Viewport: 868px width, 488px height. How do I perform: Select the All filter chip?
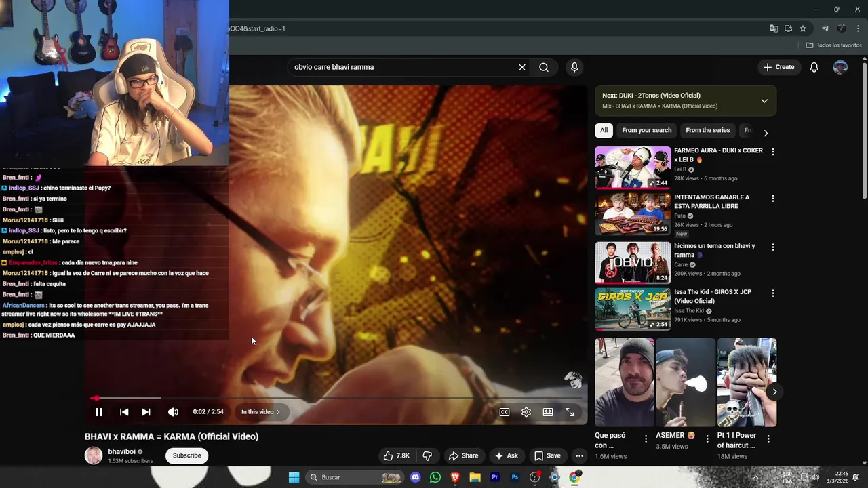point(604,130)
